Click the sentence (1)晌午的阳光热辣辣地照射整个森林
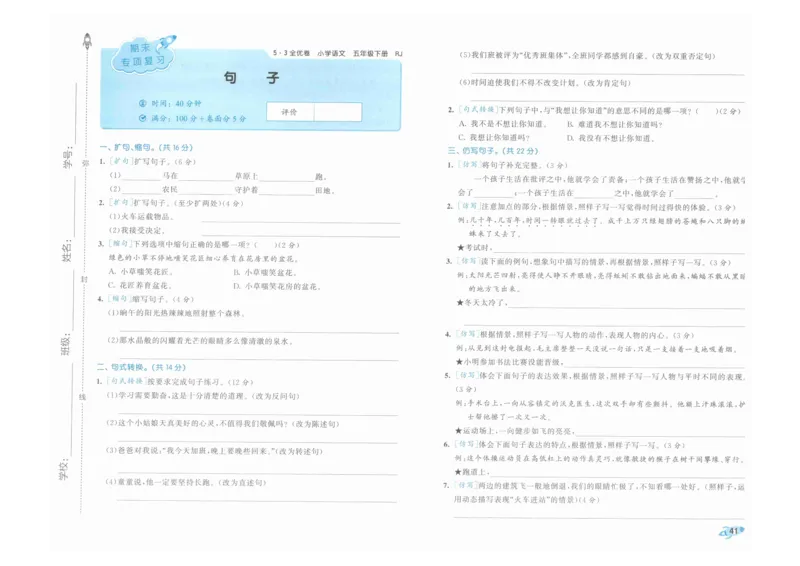Viewport: 800px width, 566px height. tap(176, 313)
